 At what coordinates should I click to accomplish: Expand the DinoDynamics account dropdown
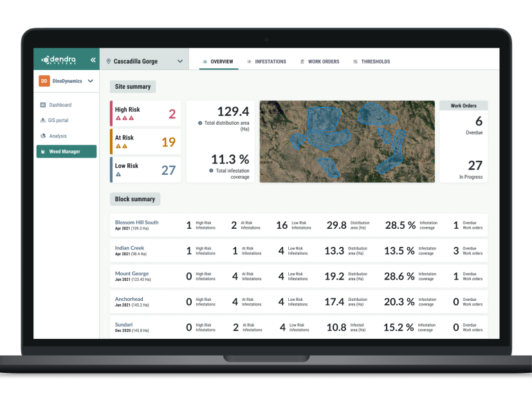click(90, 81)
